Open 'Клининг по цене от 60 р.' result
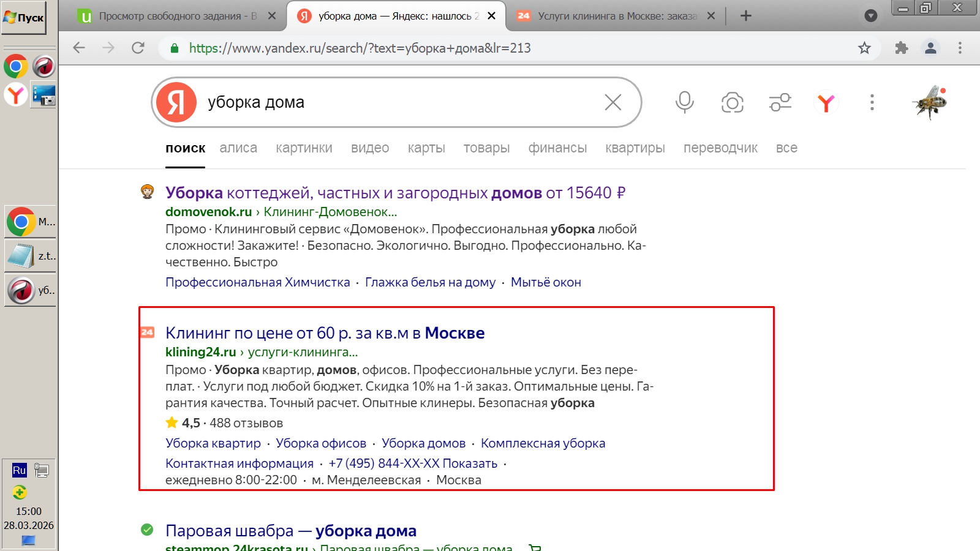 325,333
